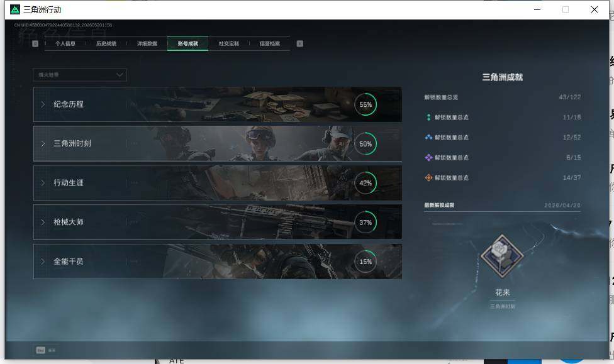Expand the 行动生涯 row chevron
This screenshot has height=364, width=614.
[x=43, y=183]
